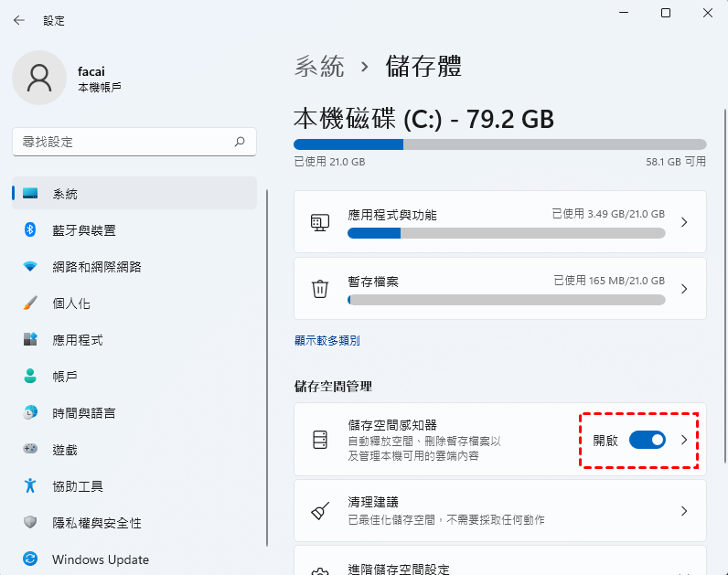Click the paintbrush icon beside 個人化
The width and height of the screenshot is (728, 575).
point(30,303)
